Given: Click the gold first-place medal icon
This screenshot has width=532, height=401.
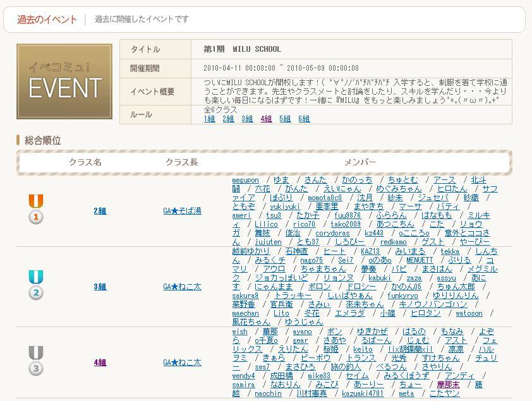Looking at the screenshot, I should point(36,209).
